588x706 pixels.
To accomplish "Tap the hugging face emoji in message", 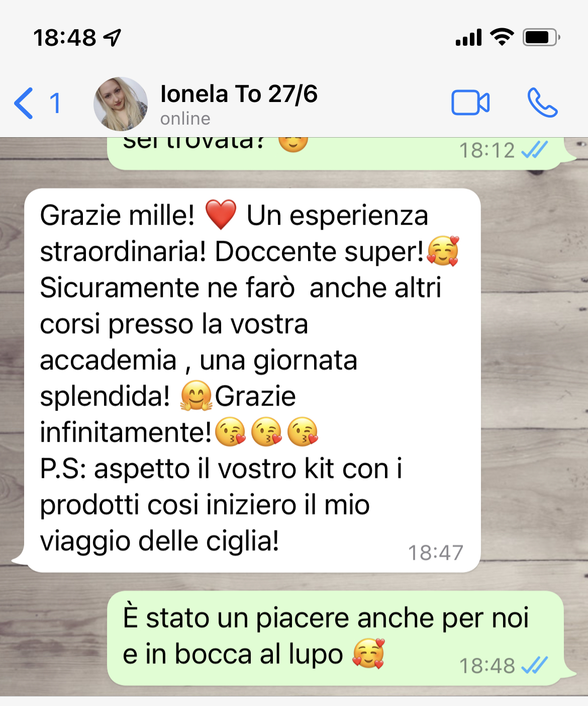I will [x=197, y=396].
